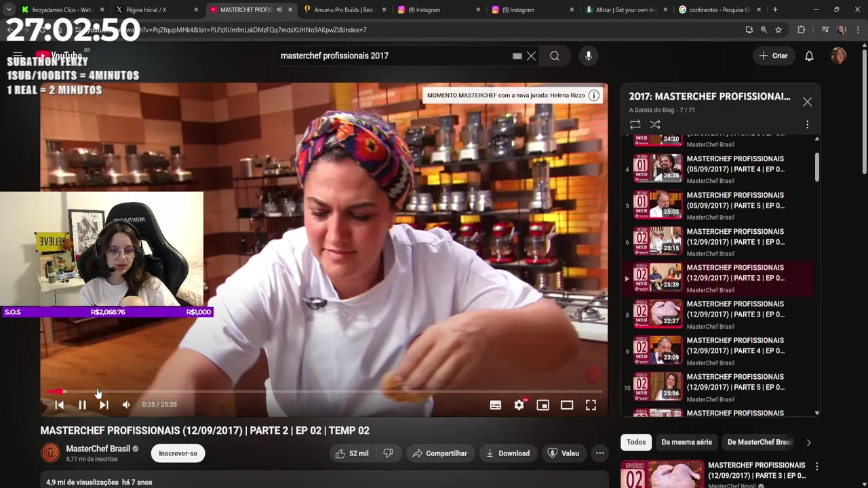Open browser zoom magnifier in address bar
The image size is (868, 488).
click(764, 30)
